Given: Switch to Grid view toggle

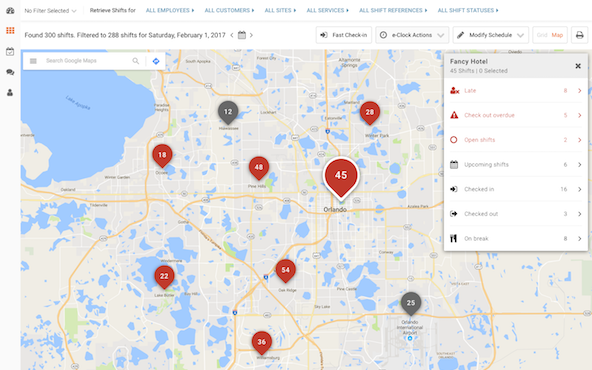Looking at the screenshot, I should (542, 35).
